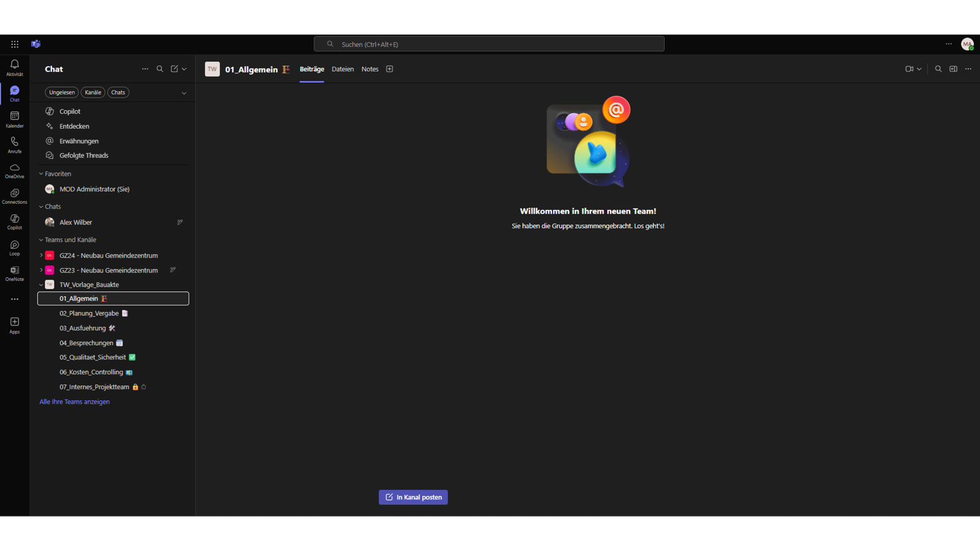Open OneDrive from the app rail

pos(15,170)
